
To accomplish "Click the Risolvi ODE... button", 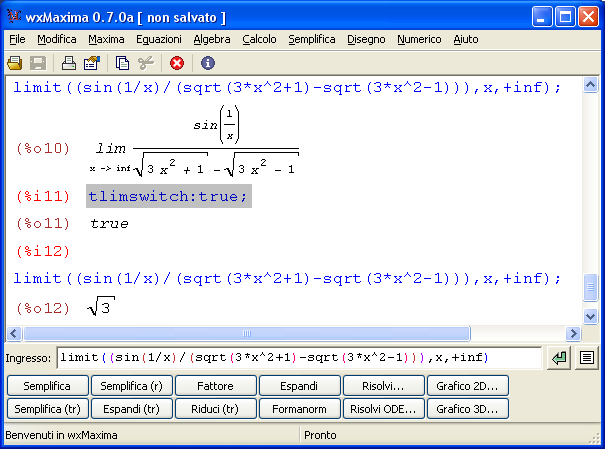I will pyautogui.click(x=384, y=408).
